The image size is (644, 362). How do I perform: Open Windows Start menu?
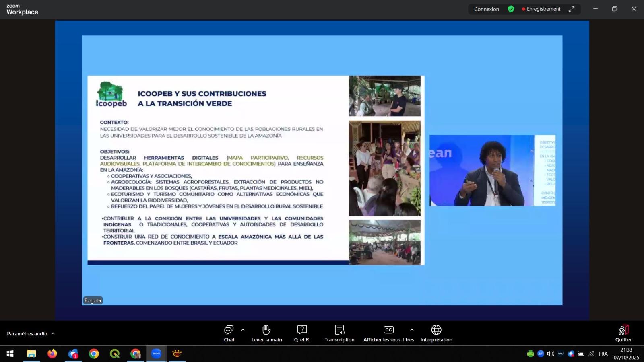coord(10,354)
